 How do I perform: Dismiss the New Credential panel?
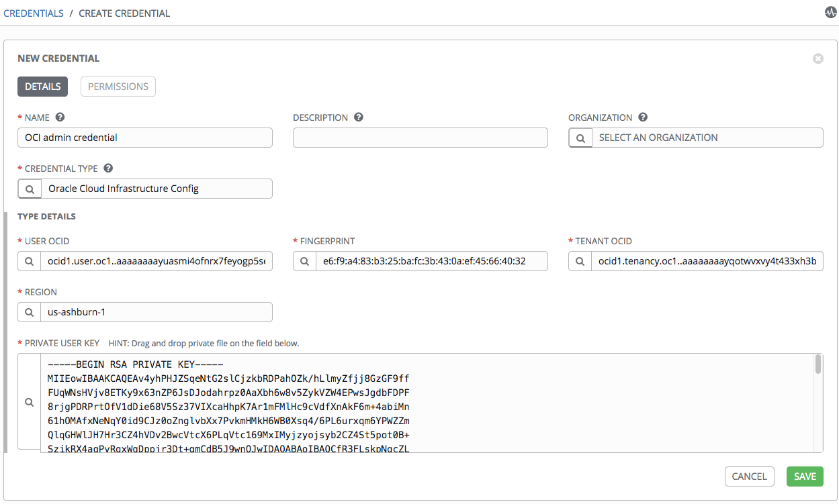(x=818, y=58)
